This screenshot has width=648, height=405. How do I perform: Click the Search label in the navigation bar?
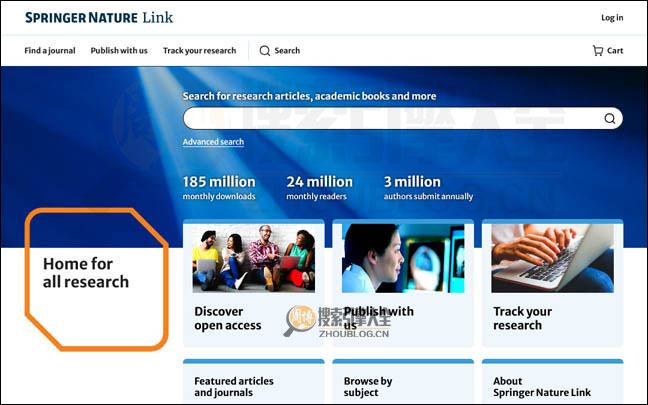pos(287,50)
